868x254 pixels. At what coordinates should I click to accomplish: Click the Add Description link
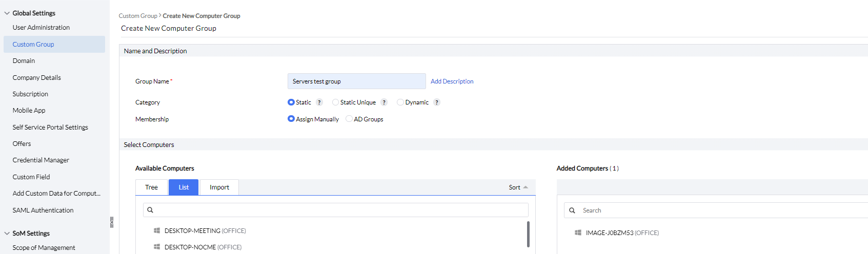coord(452,81)
